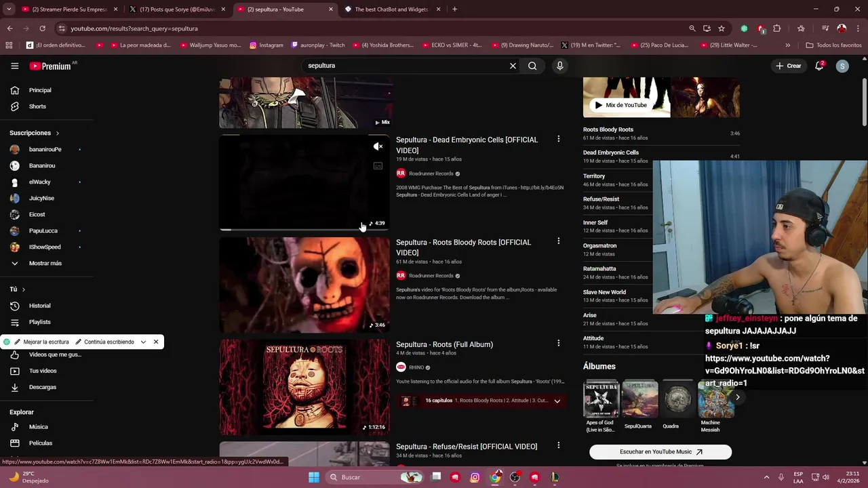This screenshot has width=868, height=488.
Task: Play Roots Full Album thumbnail
Action: click(x=304, y=387)
